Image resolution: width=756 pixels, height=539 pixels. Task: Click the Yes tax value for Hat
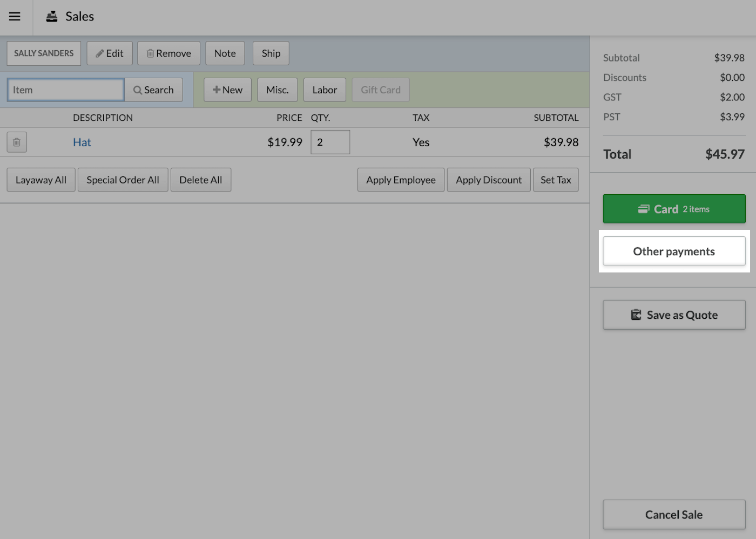421,142
